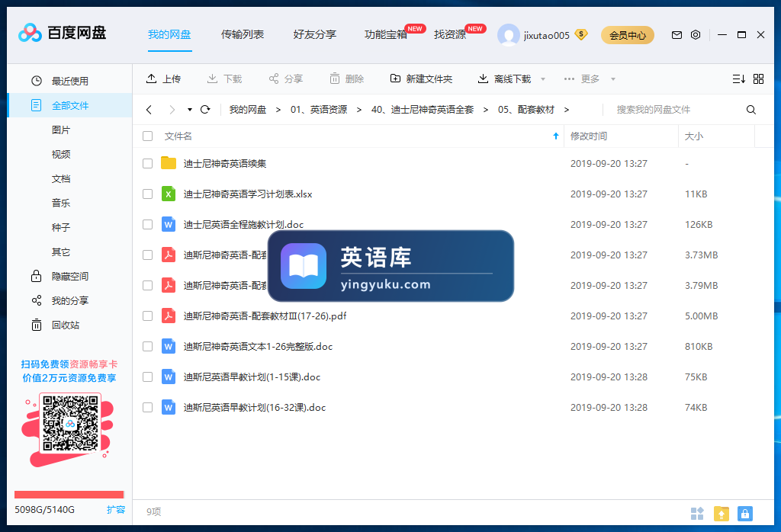Click the 最近使用 clock icon
Viewport: 781px width, 532px height.
click(x=37, y=81)
